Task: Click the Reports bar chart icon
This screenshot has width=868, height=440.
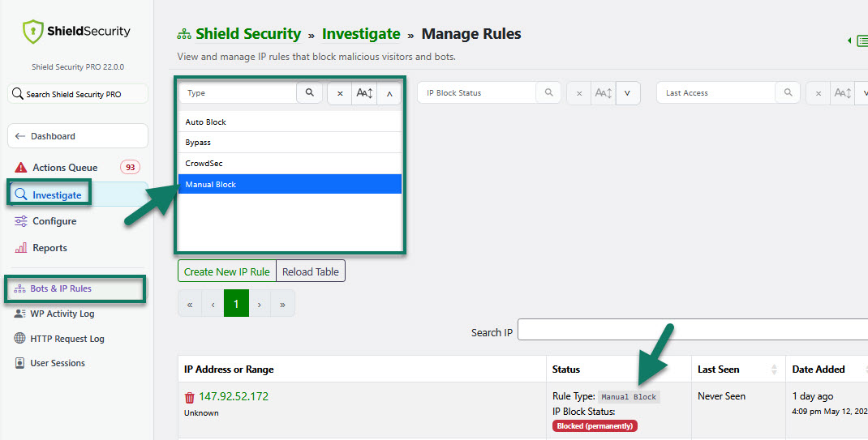Action: [x=20, y=248]
